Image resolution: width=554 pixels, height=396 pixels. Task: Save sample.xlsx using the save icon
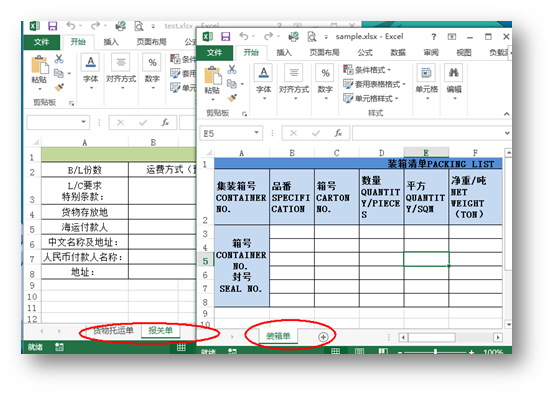(x=225, y=36)
